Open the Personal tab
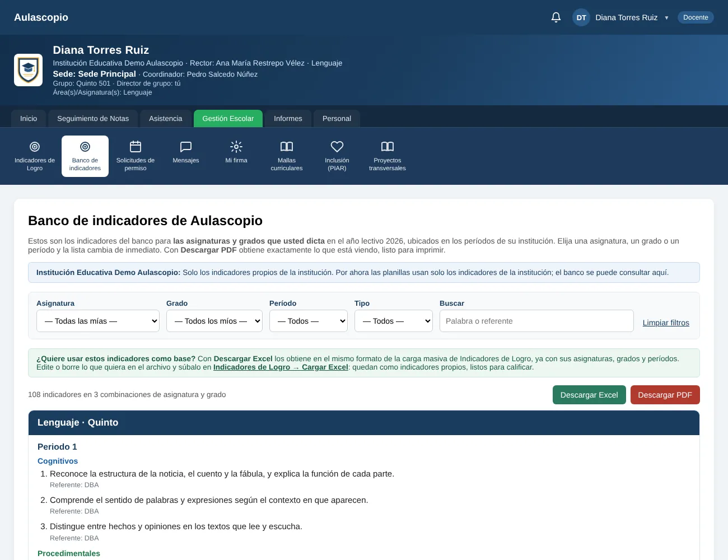Viewport: 728px width, 560px height. 337,118
